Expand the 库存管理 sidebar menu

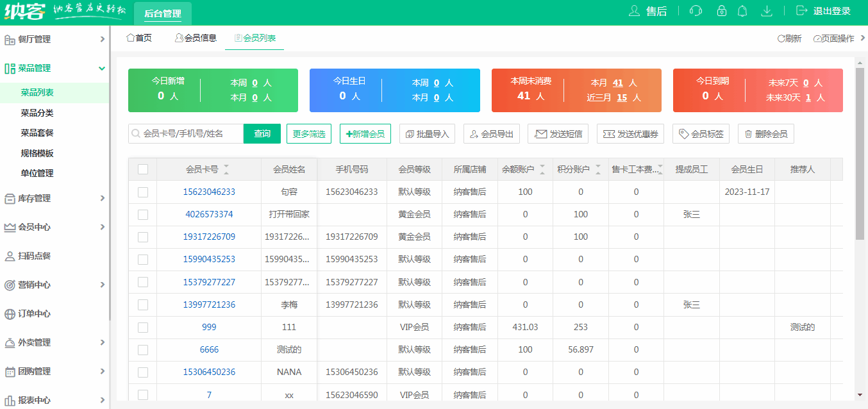pyautogui.click(x=54, y=198)
